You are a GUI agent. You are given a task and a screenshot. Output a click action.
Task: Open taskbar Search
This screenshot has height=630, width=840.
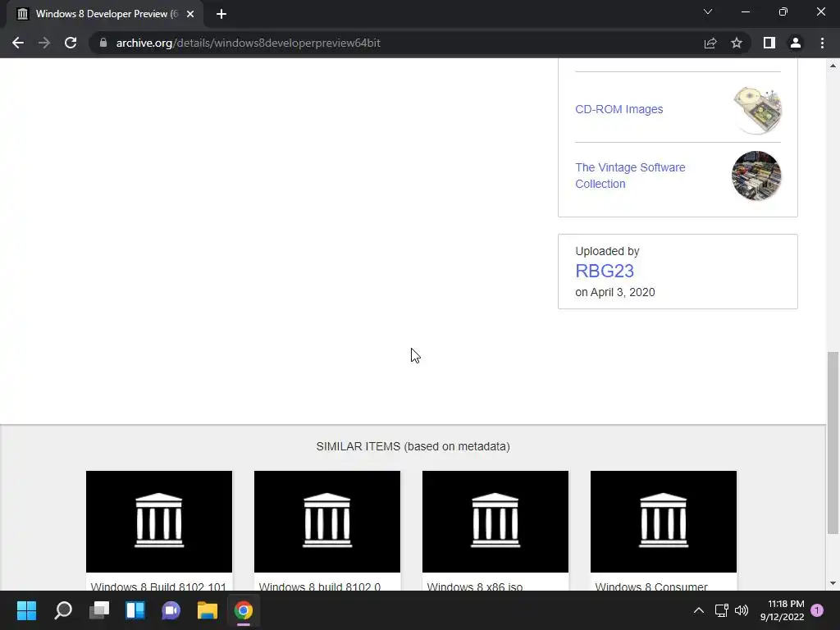pos(63,610)
